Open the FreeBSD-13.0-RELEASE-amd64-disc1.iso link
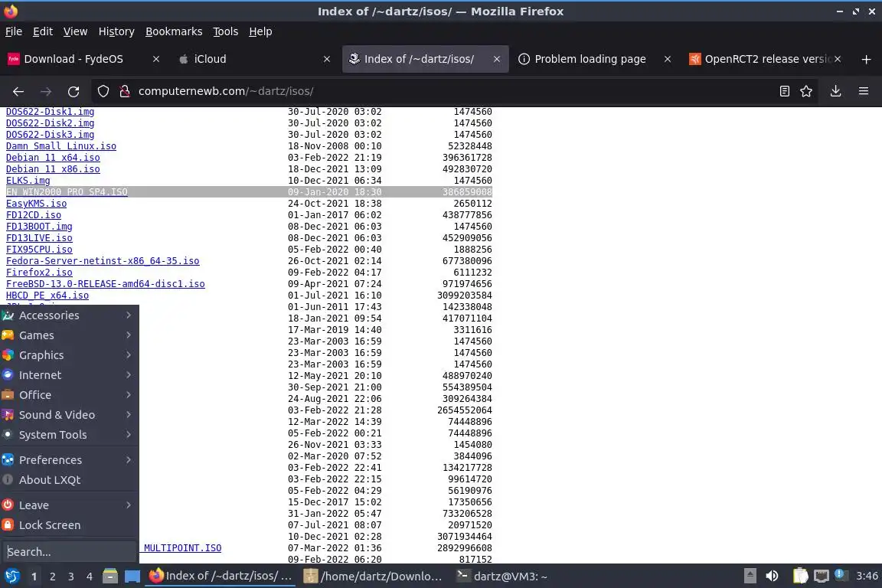882x588 pixels. pos(106,284)
